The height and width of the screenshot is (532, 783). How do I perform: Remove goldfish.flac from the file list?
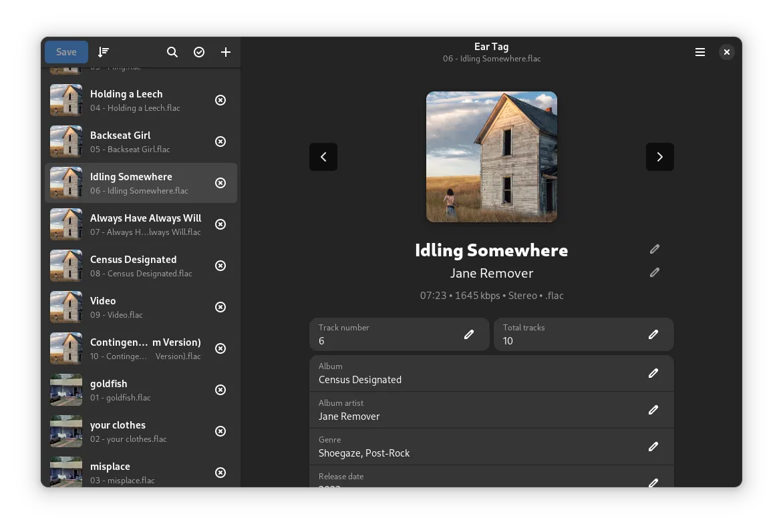coord(220,390)
